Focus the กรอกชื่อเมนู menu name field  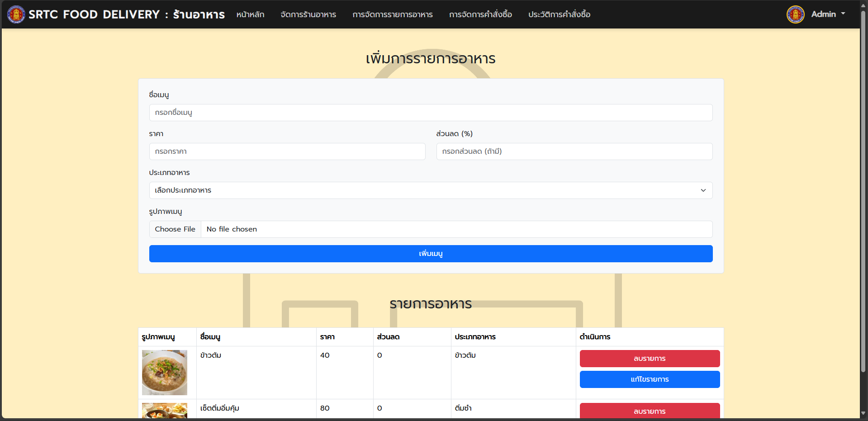coord(431,113)
